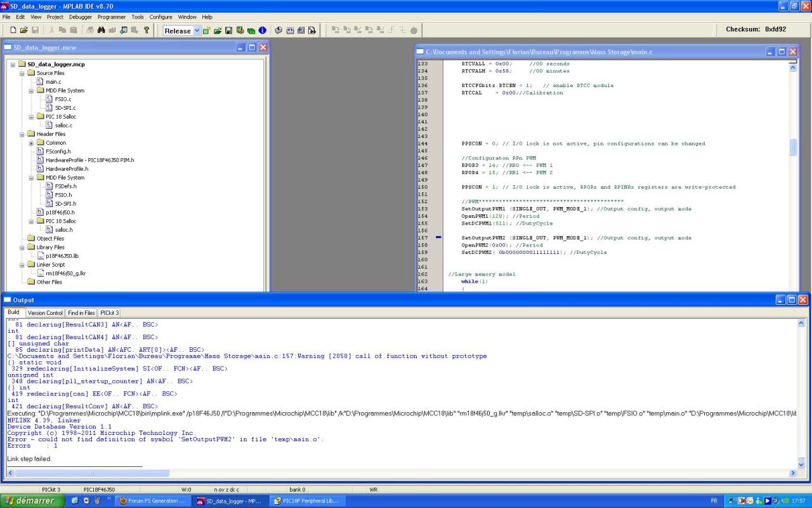812x508 pixels.
Task: Open the Configure menu
Action: (x=160, y=17)
